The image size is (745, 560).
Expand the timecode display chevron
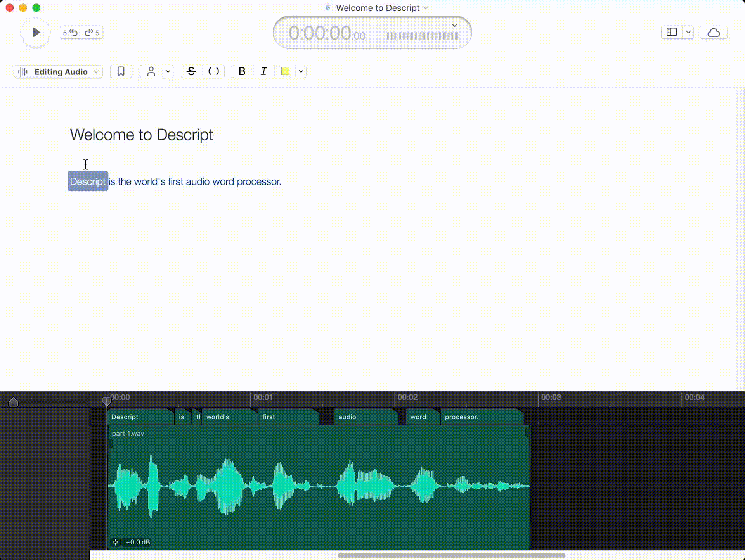coord(454,26)
